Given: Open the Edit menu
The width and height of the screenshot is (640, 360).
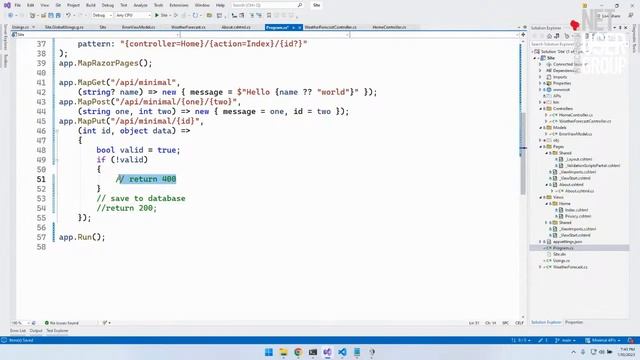Looking at the screenshot, I should [31, 5].
